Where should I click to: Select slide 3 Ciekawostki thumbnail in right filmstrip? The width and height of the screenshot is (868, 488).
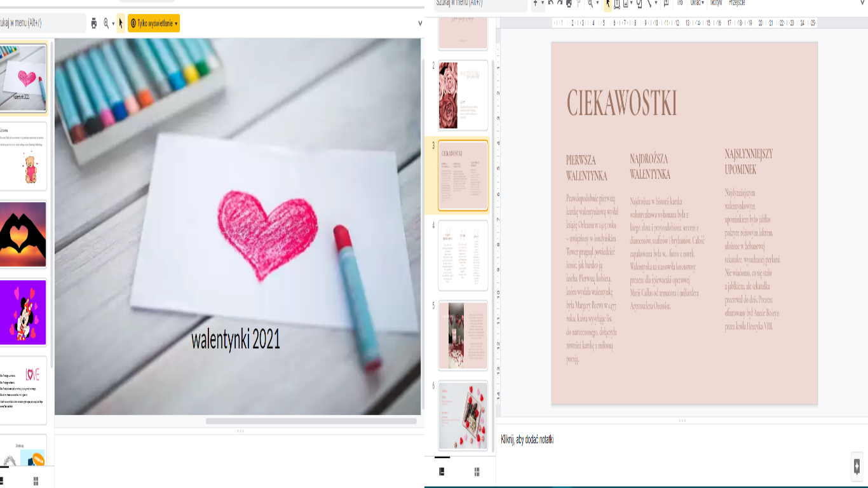pyautogui.click(x=463, y=176)
